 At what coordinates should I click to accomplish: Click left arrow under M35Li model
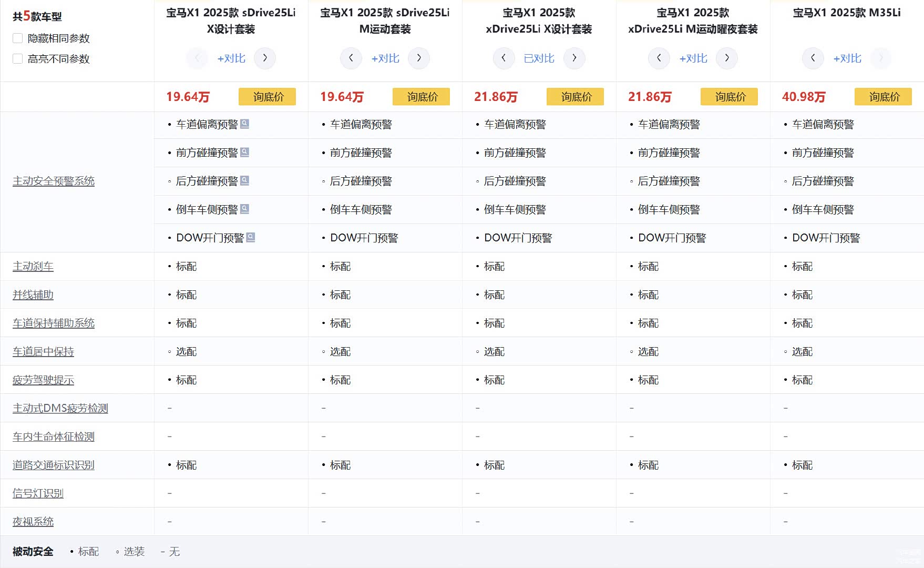[813, 58]
